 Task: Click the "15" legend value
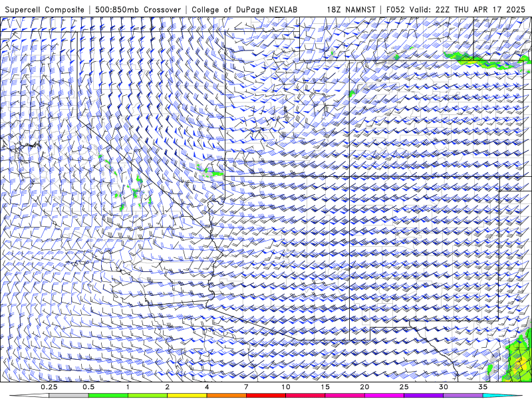pos(325,387)
